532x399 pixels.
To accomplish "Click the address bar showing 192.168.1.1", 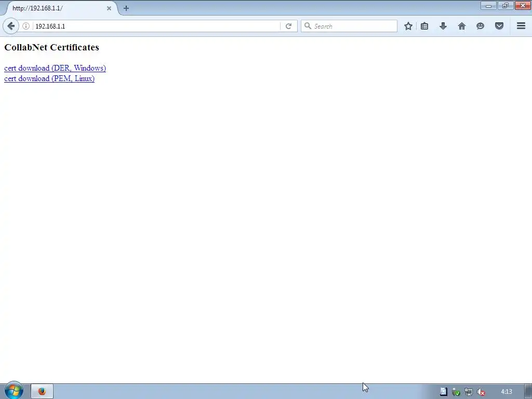I will (156, 26).
